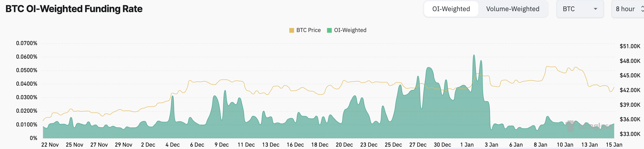The image size is (644, 149).
Task: Switch to the Volume-Weighted tab
Action: [512, 9]
